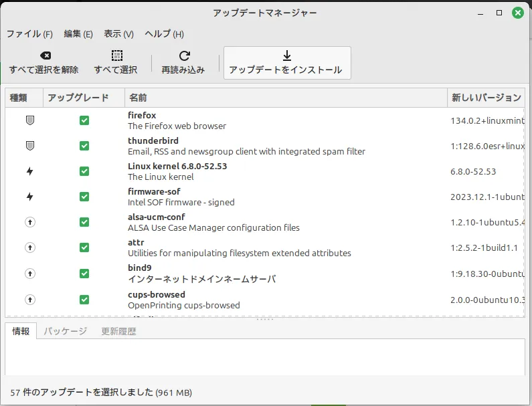
Task: Click the shield icon in thunderbird row
Action: coord(29,146)
